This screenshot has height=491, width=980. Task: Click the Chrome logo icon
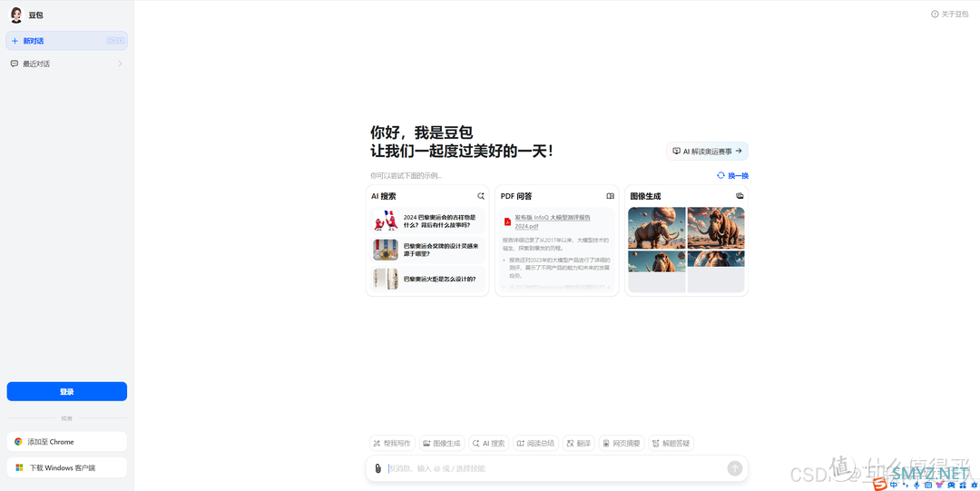19,442
